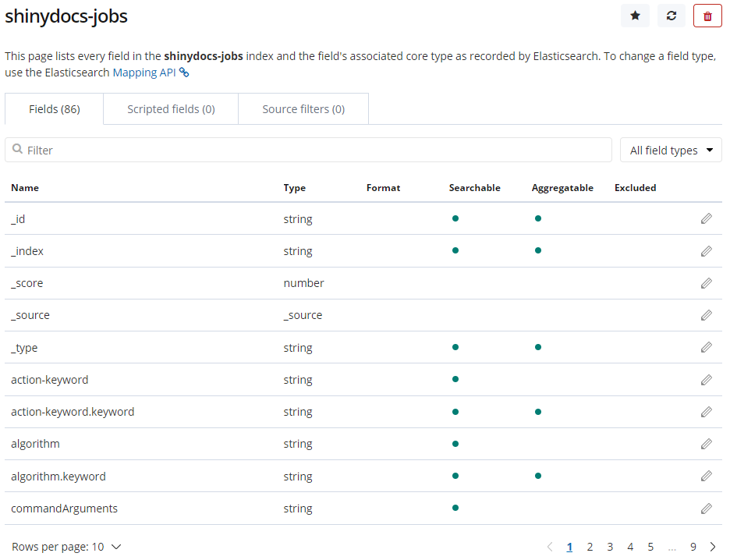Screen dimensions: 730x560
Task: Expand Rows per page selector
Action: click(66, 547)
